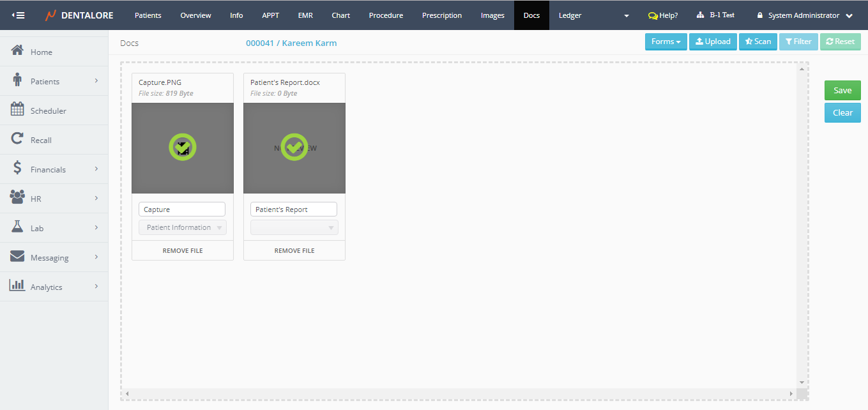This screenshot has width=868, height=410.
Task: Open the Scheduler calendar icon
Action: (18, 110)
